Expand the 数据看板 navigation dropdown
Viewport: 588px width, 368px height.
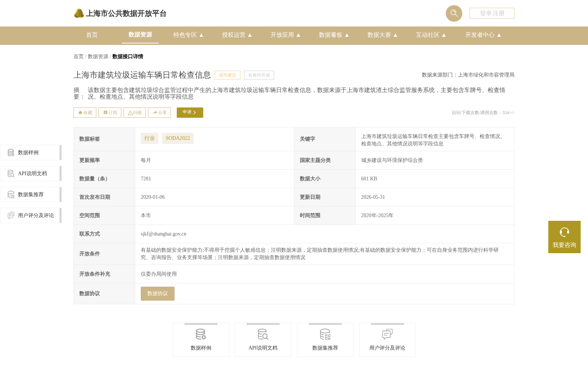coord(334,35)
